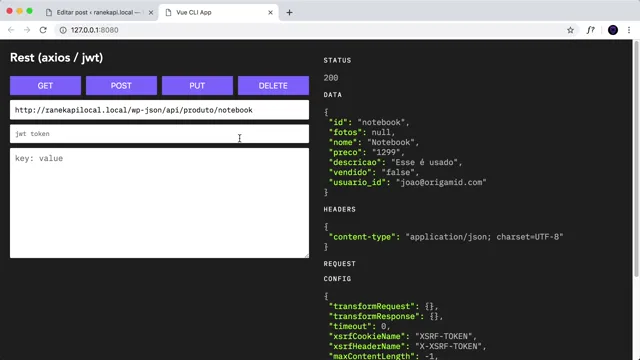Select the "xsrfHeaderName" config line
Viewport: 640px width, 360px height.
(408, 347)
